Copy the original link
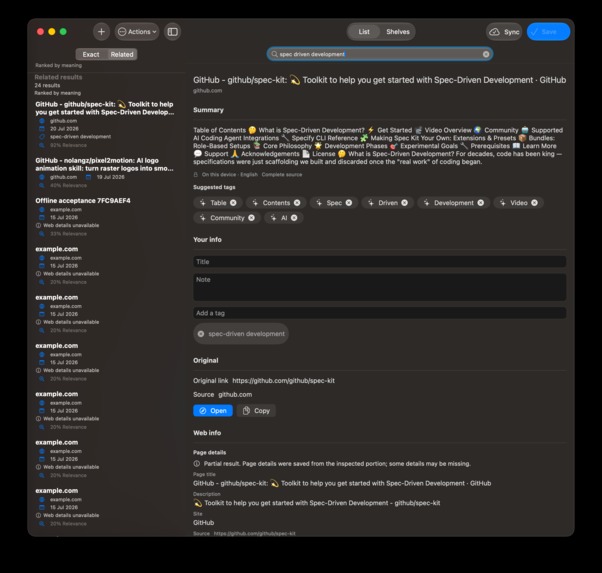This screenshot has width=602, height=573. [256, 411]
